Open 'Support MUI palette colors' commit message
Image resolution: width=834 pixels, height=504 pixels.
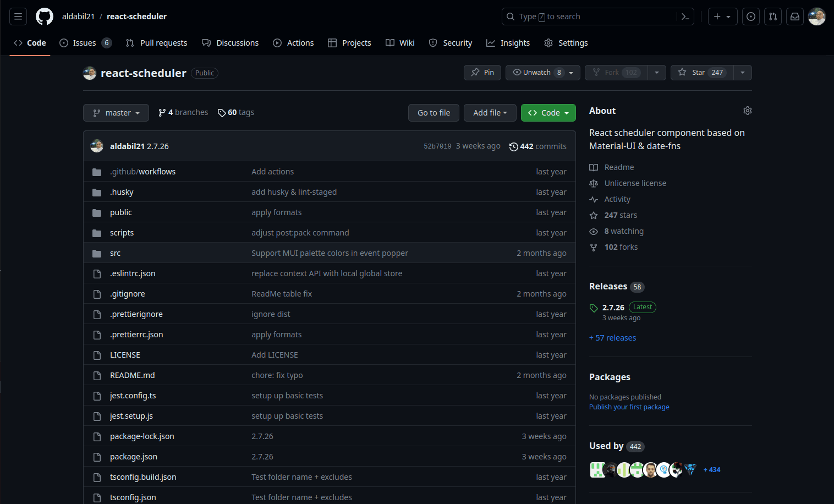(330, 253)
